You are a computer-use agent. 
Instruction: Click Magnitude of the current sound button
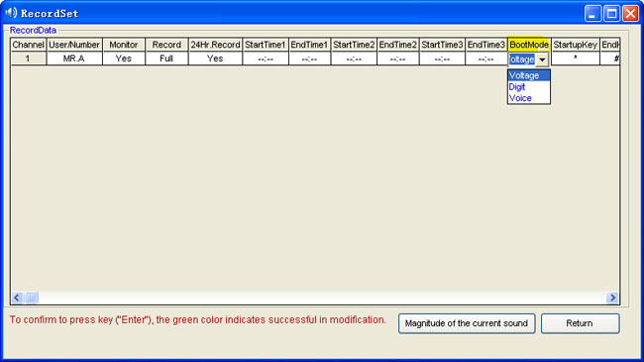click(467, 323)
